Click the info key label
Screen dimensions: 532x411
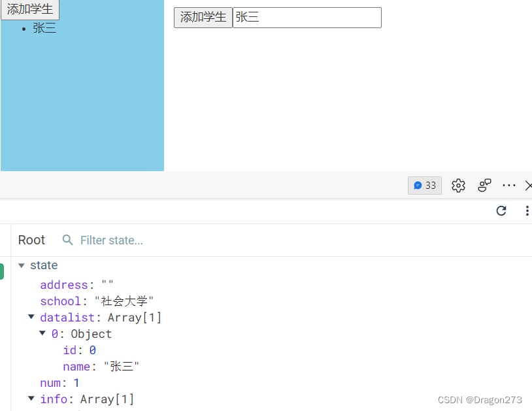tap(54, 399)
